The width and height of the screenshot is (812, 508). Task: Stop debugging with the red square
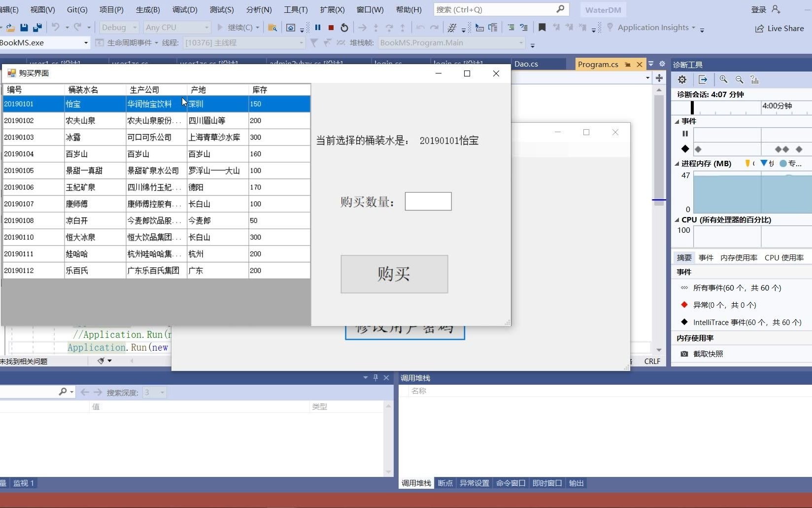331,28
